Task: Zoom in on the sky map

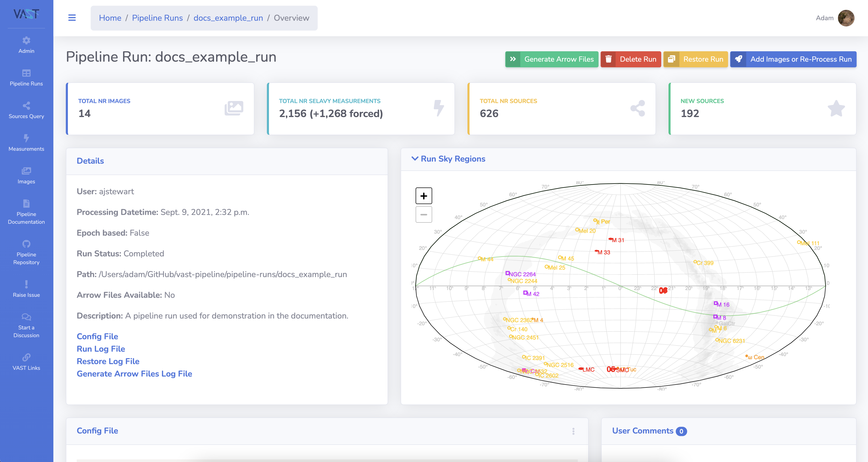Action: pos(424,196)
